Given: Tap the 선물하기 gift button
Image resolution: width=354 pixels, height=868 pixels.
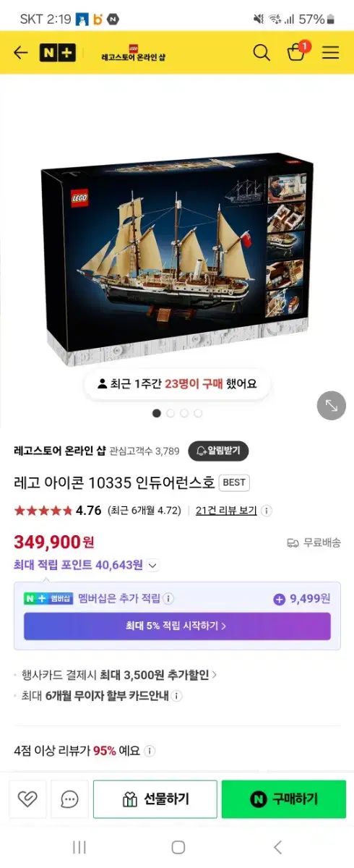Looking at the screenshot, I should point(155,799).
